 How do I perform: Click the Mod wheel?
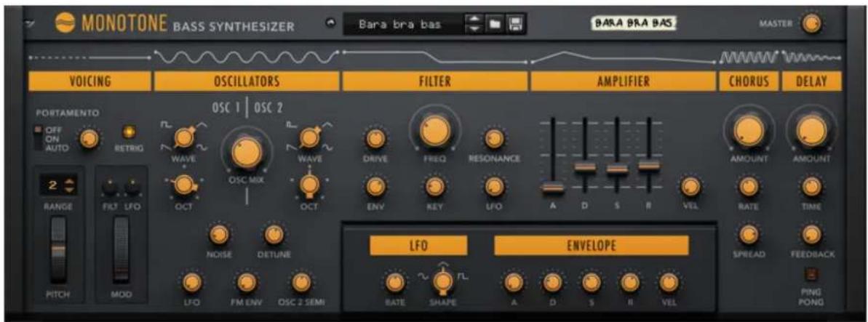pyautogui.click(x=121, y=250)
